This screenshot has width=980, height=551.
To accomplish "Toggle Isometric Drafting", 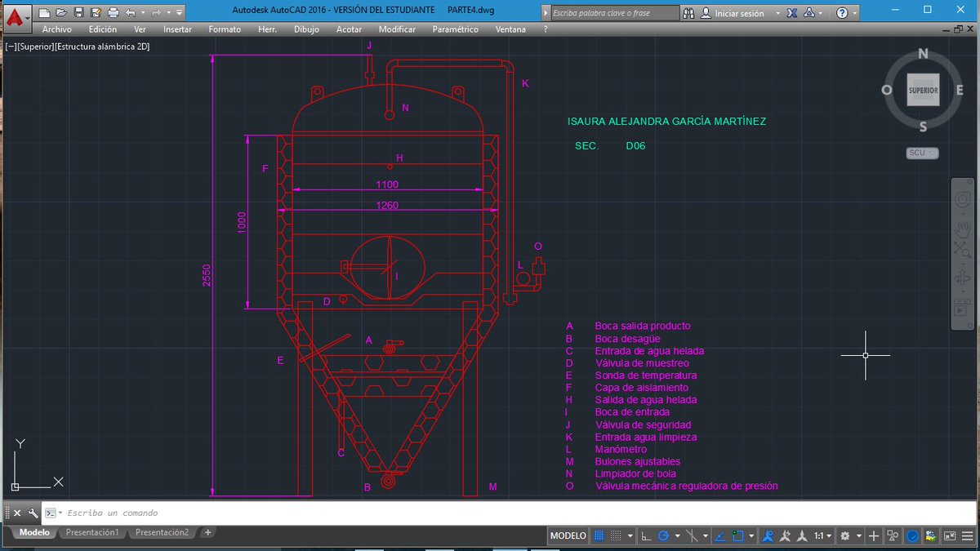I will 692,535.
